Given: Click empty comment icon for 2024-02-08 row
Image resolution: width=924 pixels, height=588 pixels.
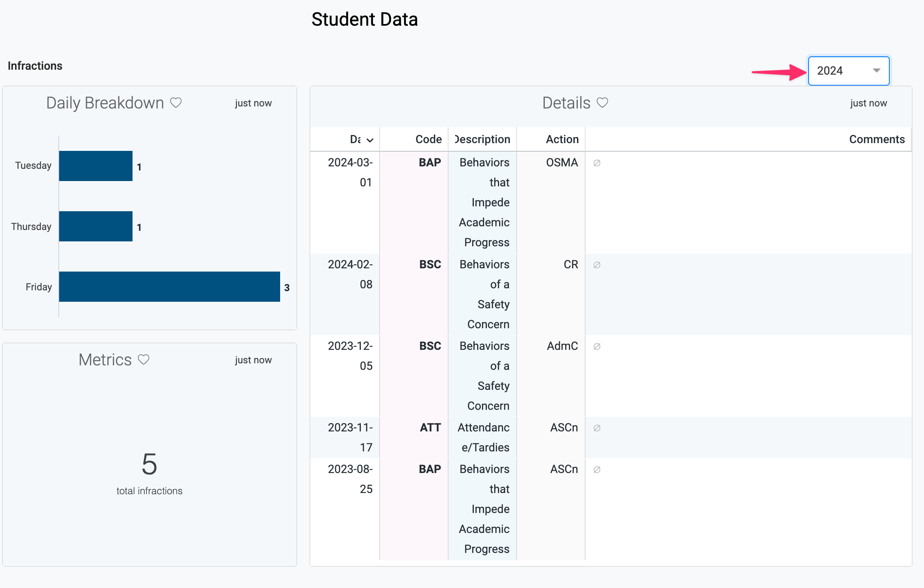Looking at the screenshot, I should (x=597, y=265).
